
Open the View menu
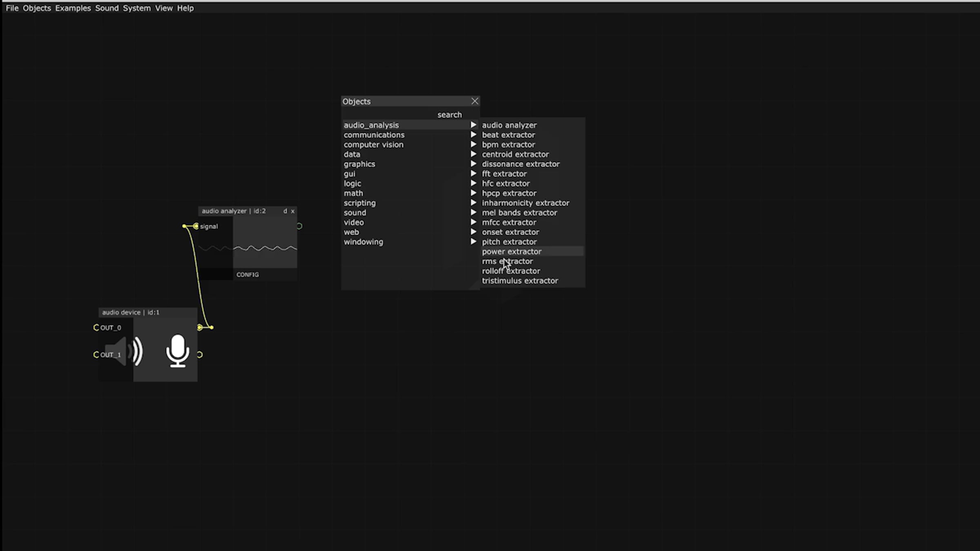[164, 8]
